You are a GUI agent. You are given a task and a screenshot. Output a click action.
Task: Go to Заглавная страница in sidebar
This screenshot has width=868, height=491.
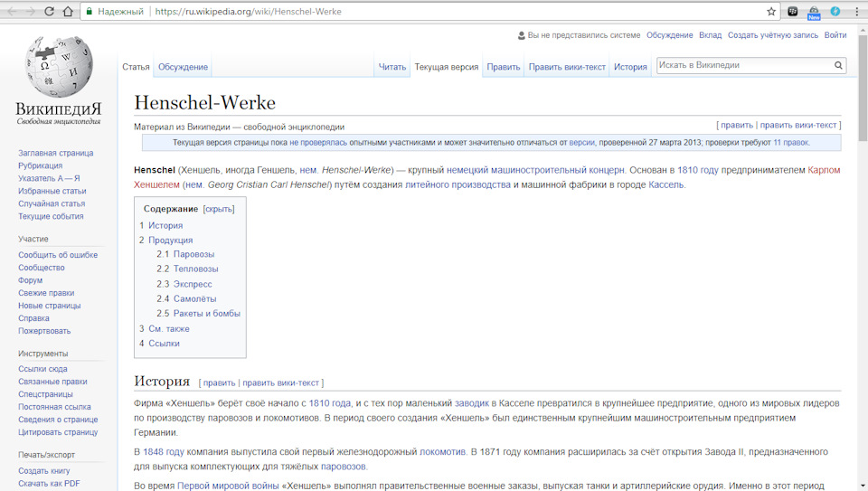tap(55, 153)
